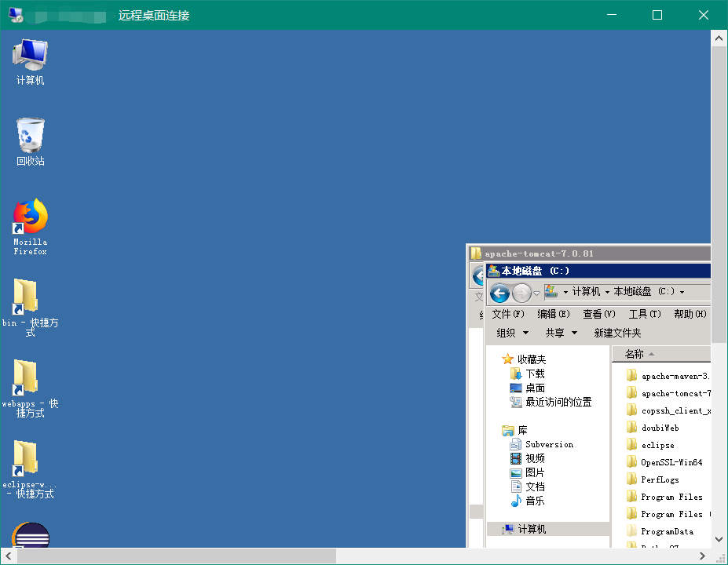Viewport: 728px width, 565px height.
Task: Select Subversion in the libraries tree
Action: point(549,444)
